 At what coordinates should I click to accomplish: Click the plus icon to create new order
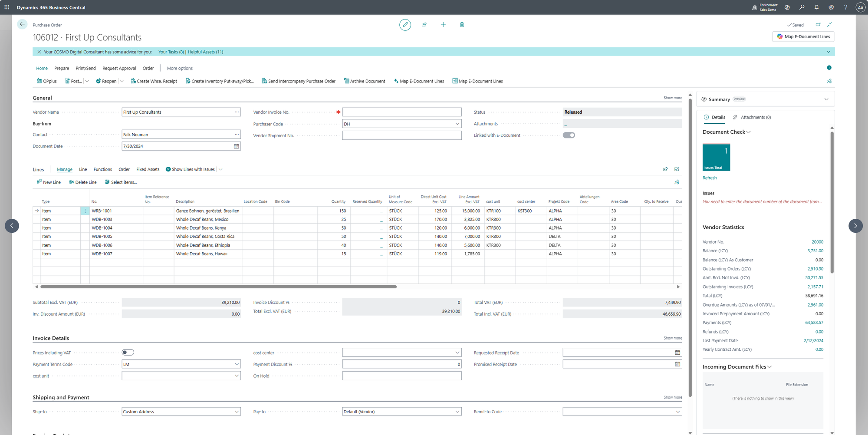pyautogui.click(x=443, y=25)
